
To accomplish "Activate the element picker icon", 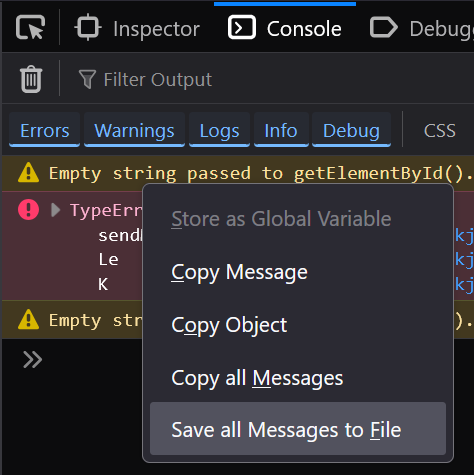I will pos(30,28).
